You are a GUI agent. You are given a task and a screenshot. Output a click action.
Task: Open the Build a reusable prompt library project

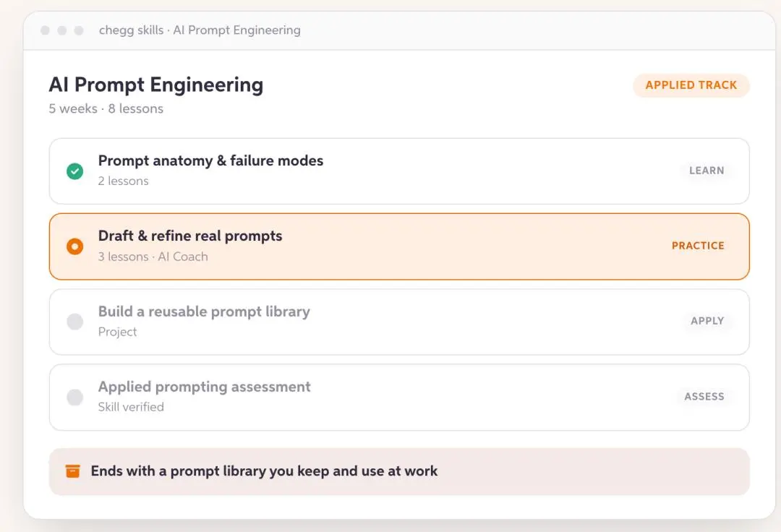(399, 322)
